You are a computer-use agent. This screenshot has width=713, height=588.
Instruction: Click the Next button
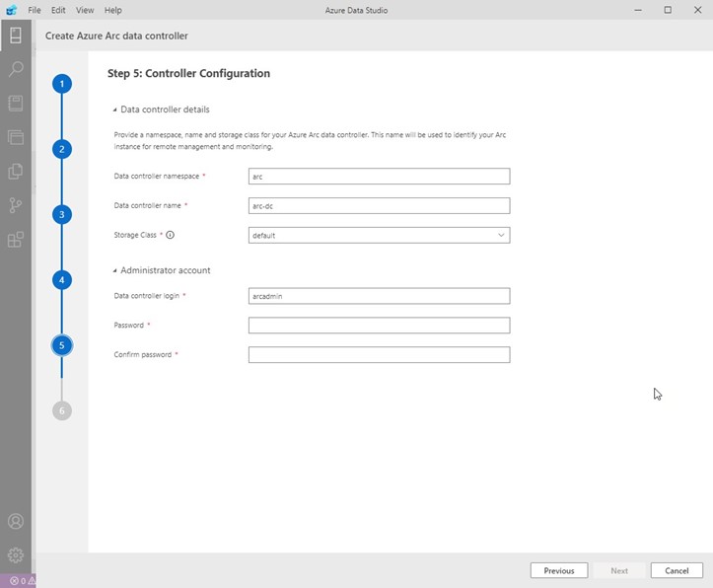[619, 570]
